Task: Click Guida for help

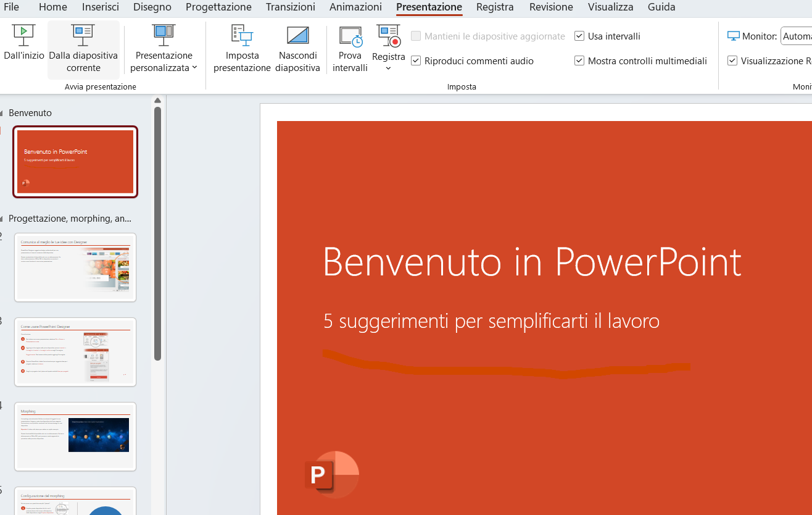Action: pos(661,7)
